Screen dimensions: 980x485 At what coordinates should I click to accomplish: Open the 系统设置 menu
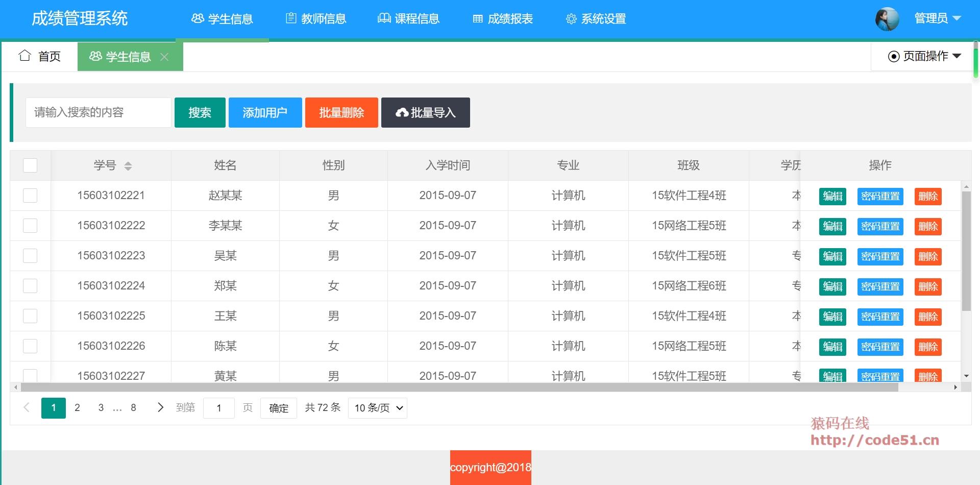[x=596, y=19]
